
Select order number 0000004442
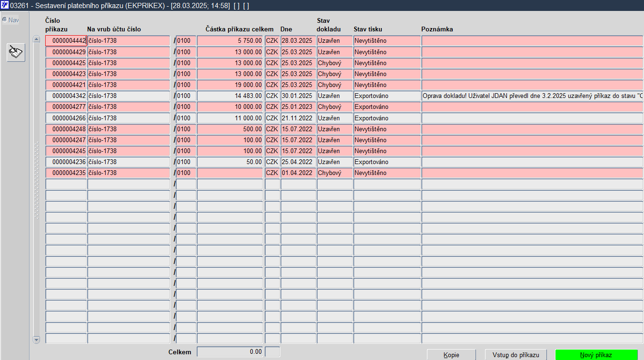(66, 41)
